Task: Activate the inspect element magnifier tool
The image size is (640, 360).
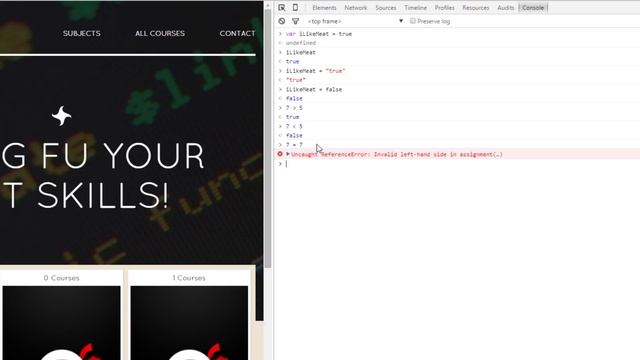Action: pos(282,8)
